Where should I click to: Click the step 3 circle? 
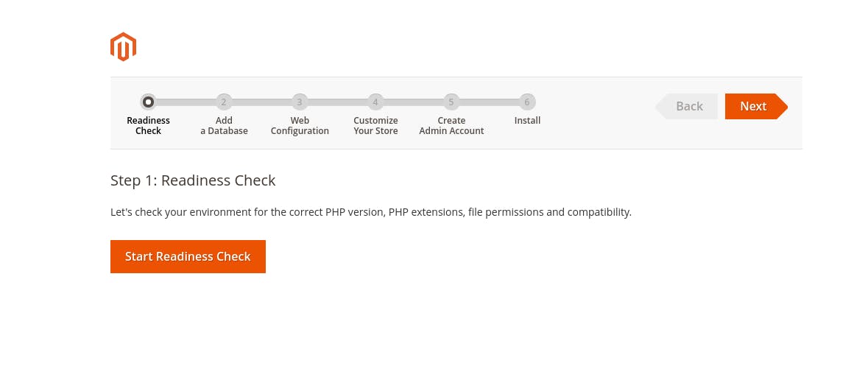[300, 102]
